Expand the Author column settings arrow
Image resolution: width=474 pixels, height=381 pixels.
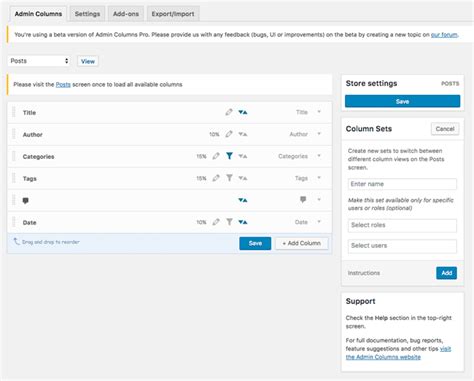pyautogui.click(x=319, y=134)
